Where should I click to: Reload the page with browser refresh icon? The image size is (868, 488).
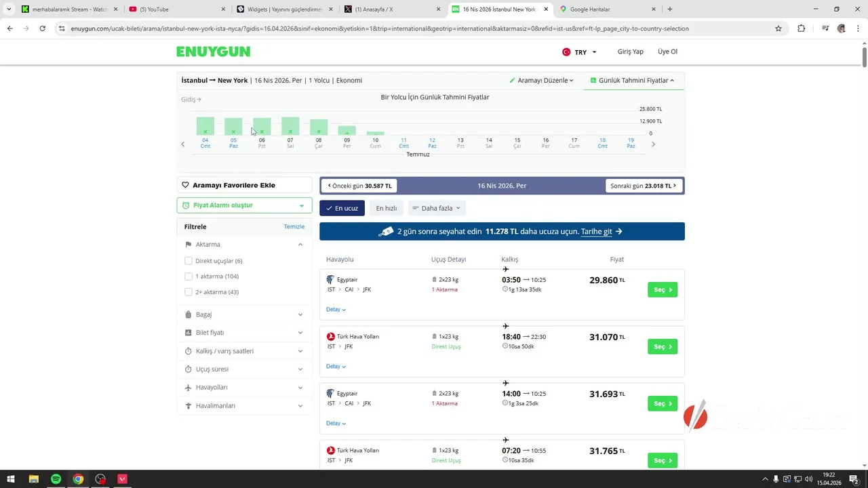click(x=42, y=28)
